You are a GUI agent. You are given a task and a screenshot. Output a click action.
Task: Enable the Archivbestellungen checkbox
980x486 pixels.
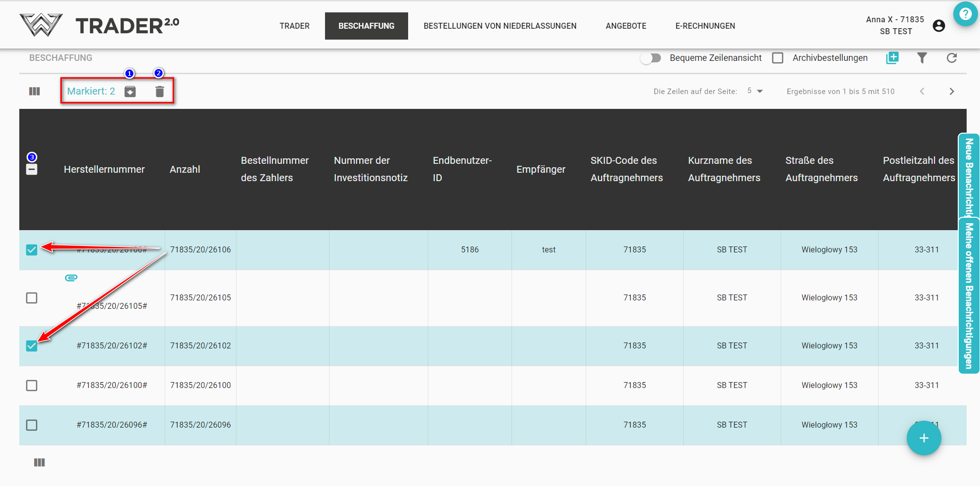pyautogui.click(x=778, y=58)
